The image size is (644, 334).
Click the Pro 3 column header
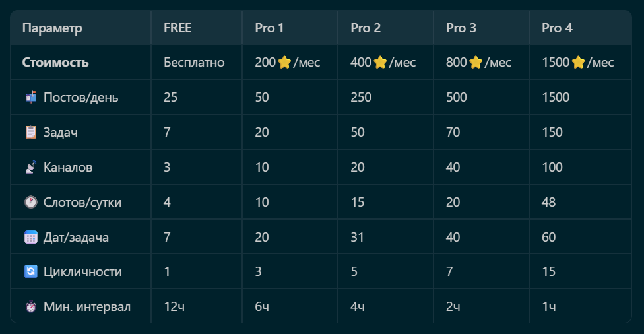tap(461, 28)
